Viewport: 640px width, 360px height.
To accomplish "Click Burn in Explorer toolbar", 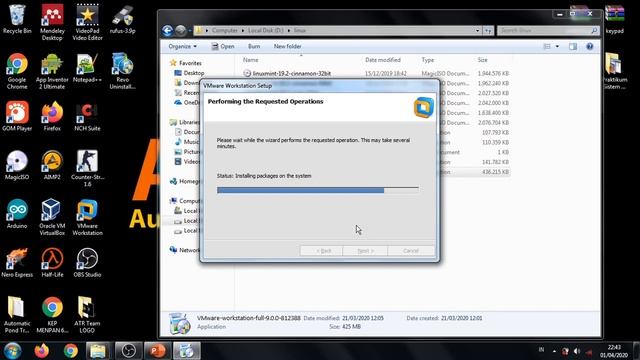I will (254, 47).
